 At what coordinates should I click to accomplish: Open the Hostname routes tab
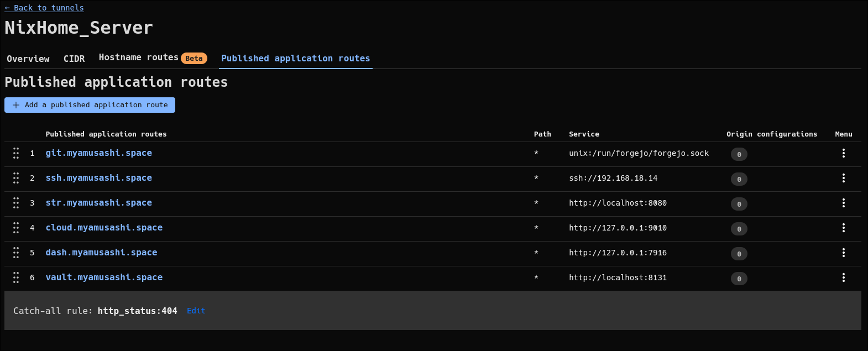pyautogui.click(x=139, y=57)
